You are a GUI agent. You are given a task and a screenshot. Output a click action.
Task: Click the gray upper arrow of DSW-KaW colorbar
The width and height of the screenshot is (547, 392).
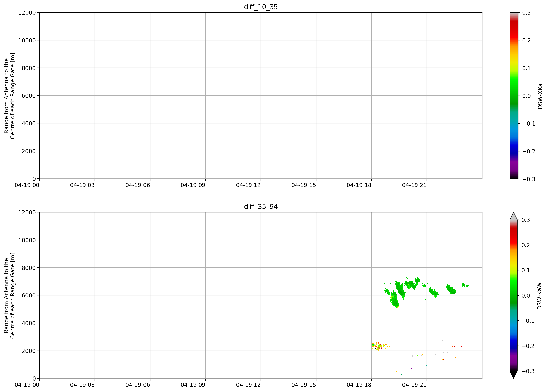[x=514, y=216]
